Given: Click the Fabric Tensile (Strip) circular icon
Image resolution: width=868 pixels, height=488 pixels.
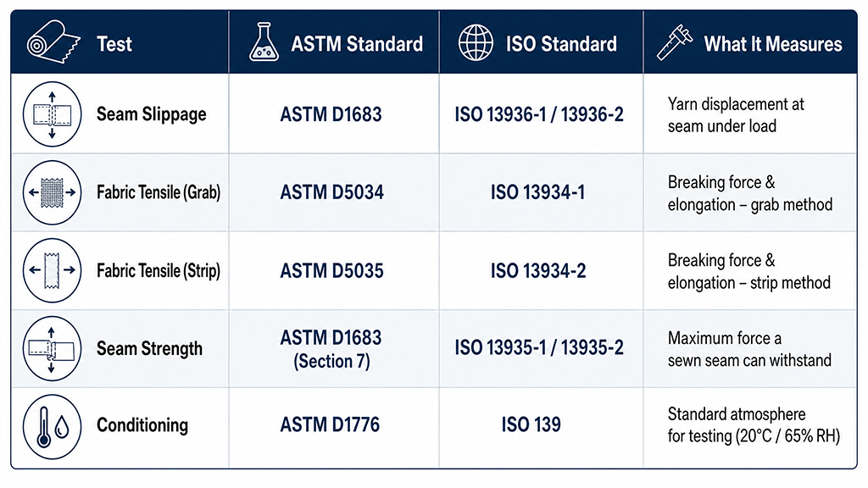Looking at the screenshot, I should click(52, 270).
